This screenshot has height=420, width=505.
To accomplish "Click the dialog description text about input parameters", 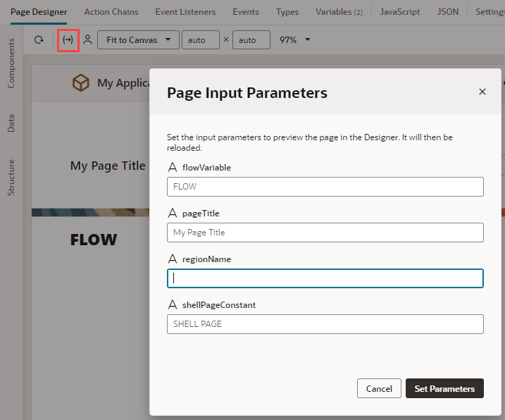I will (309, 142).
